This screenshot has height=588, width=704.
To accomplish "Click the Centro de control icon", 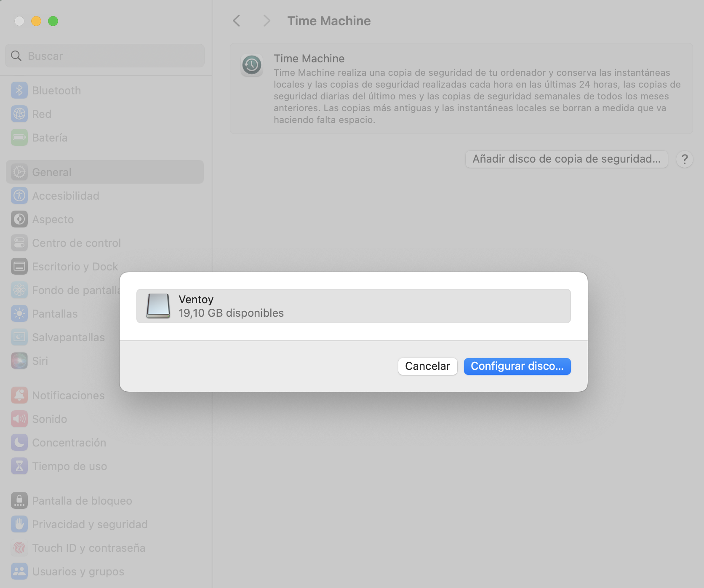I will tap(19, 243).
